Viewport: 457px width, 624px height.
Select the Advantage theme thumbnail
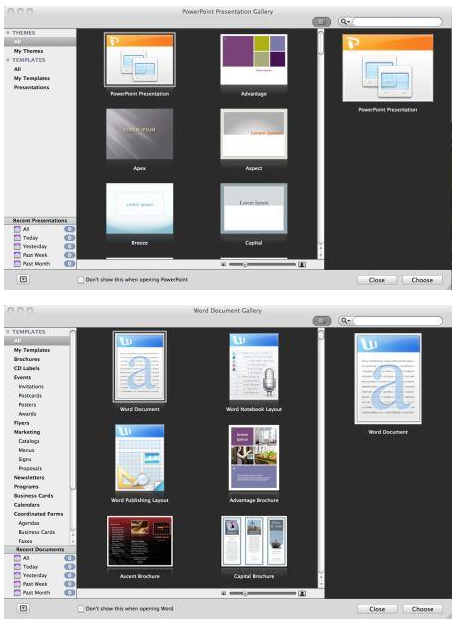tap(254, 60)
